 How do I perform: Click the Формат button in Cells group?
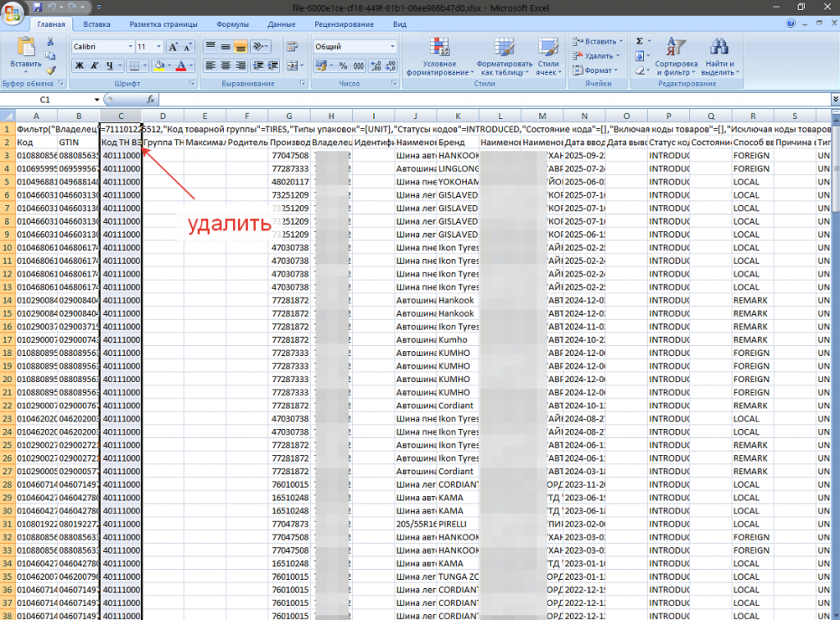coord(597,71)
